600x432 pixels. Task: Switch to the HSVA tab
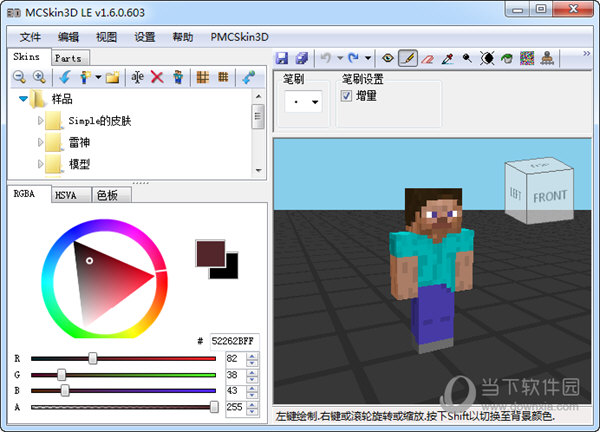point(71,195)
